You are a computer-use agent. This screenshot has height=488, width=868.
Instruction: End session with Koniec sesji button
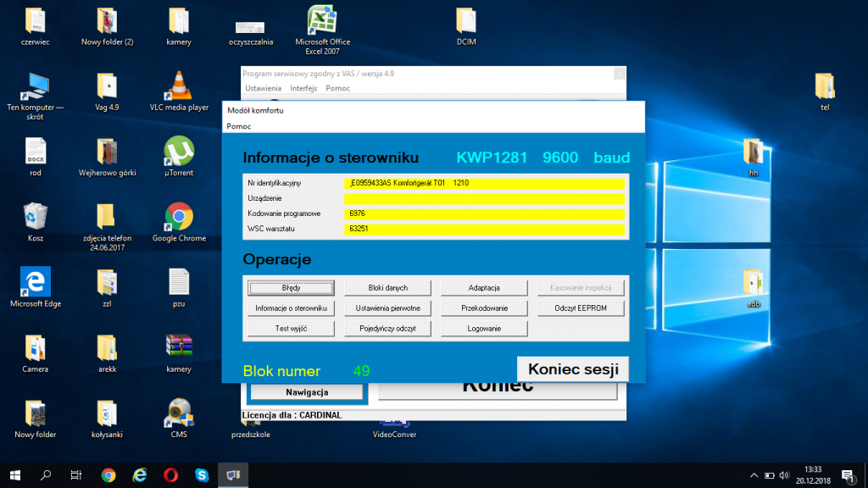coord(573,369)
